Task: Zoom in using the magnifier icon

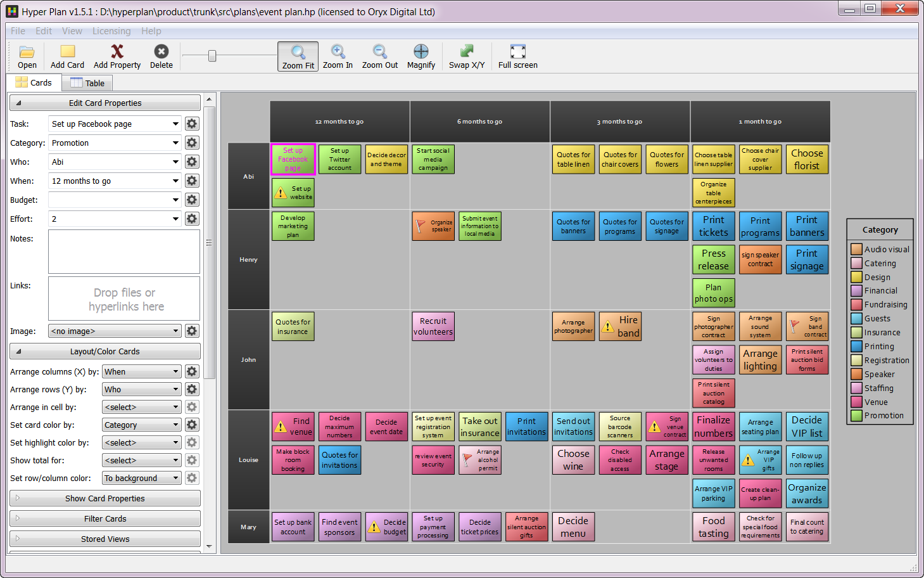Action: (338, 52)
